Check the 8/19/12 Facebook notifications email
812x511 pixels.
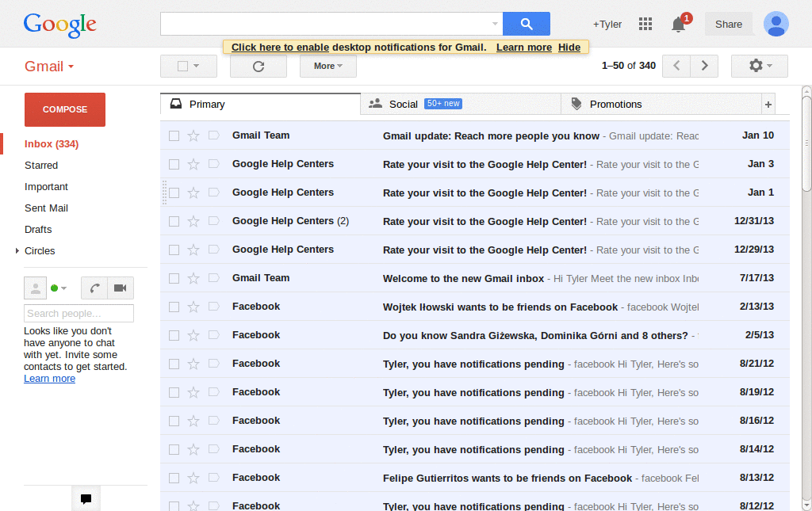pyautogui.click(x=174, y=393)
